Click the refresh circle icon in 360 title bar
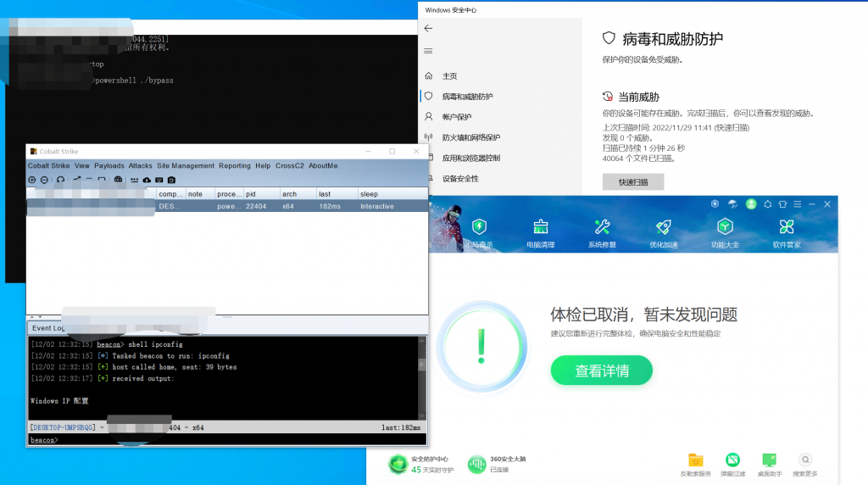Image resolution: width=868 pixels, height=485 pixels. pos(768,204)
